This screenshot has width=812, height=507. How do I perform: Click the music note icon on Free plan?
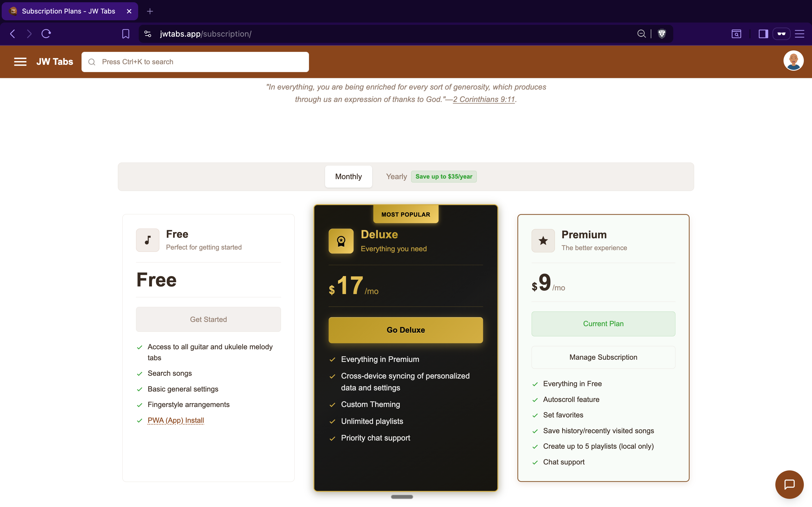click(x=147, y=240)
